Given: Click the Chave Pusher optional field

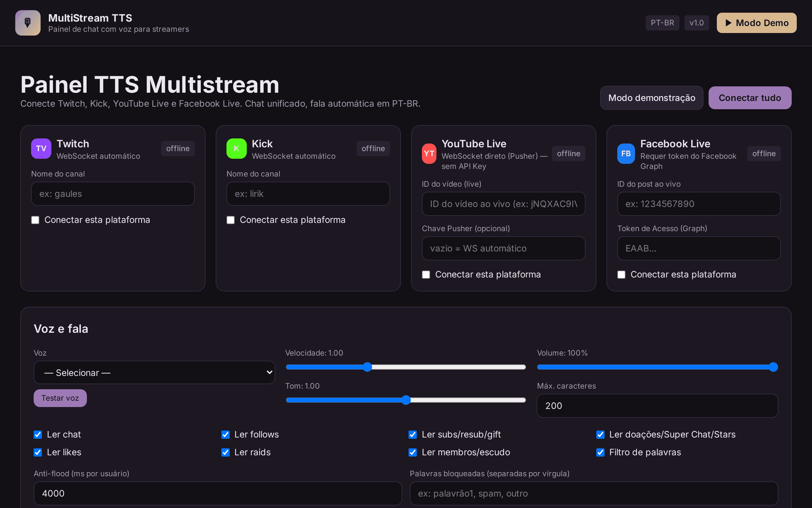Looking at the screenshot, I should tap(503, 248).
